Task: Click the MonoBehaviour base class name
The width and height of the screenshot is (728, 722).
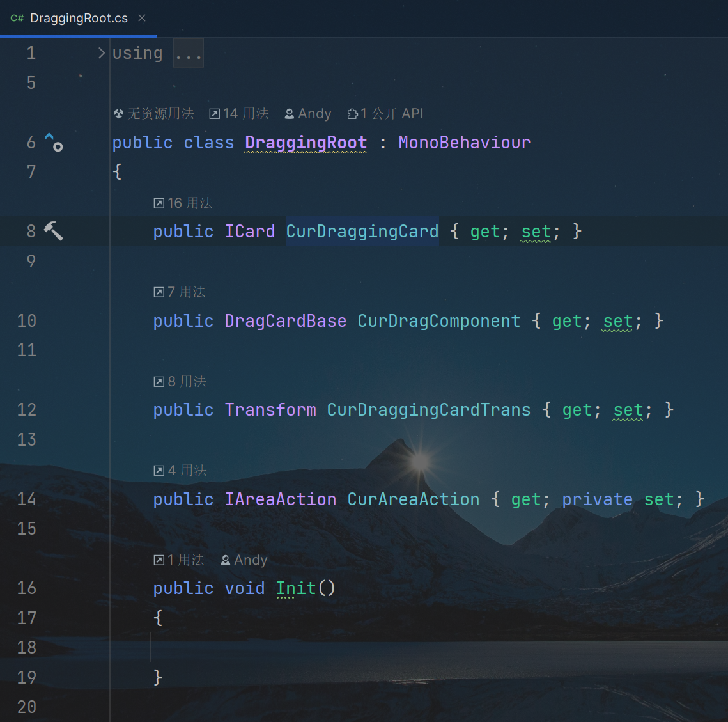Action: [464, 142]
